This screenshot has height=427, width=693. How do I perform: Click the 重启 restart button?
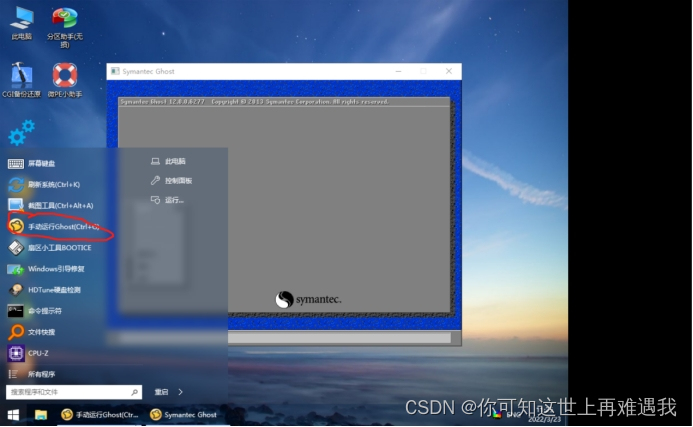[x=161, y=392]
